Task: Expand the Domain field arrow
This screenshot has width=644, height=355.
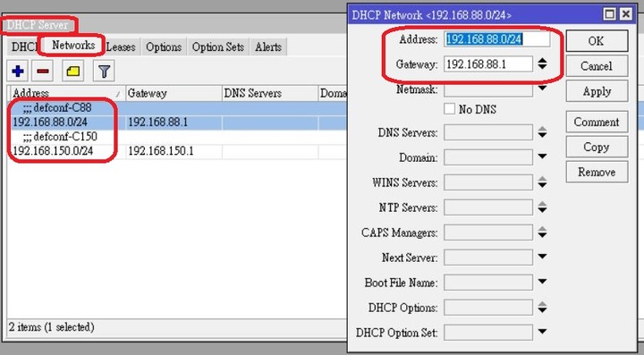Action: 542,156
